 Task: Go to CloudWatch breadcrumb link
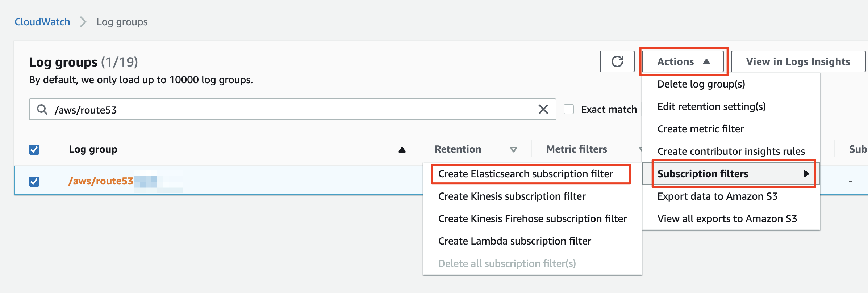point(42,22)
